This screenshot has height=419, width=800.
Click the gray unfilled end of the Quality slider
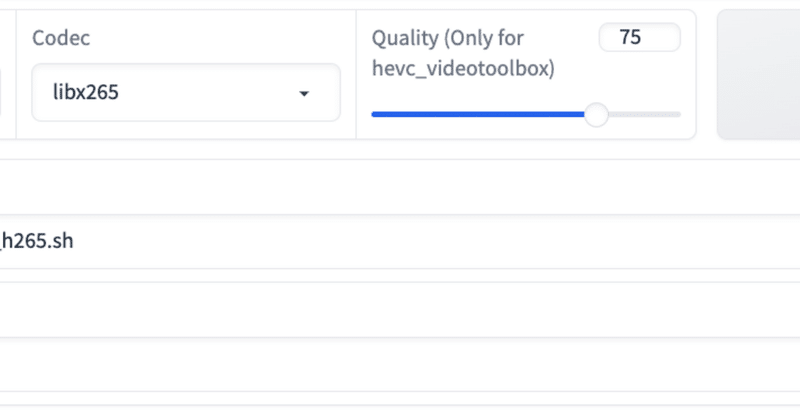click(x=644, y=114)
